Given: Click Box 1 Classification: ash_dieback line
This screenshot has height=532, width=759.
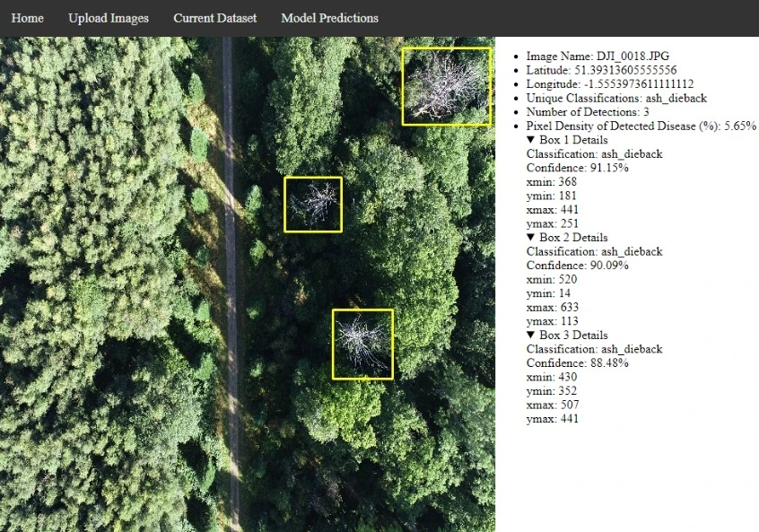Looking at the screenshot, I should click(595, 154).
